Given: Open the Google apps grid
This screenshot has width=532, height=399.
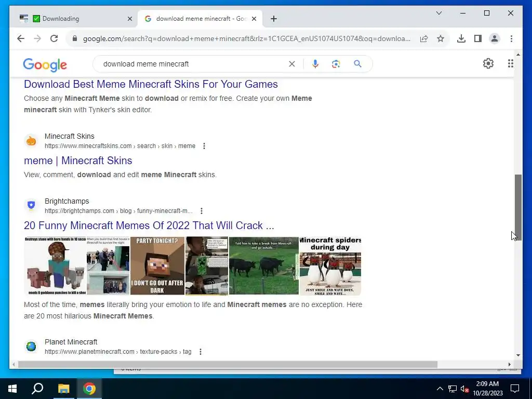Looking at the screenshot, I should tap(510, 63).
